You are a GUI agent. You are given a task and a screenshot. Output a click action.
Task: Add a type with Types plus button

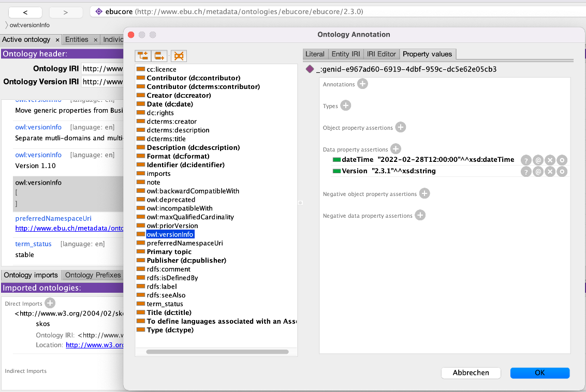346,105
